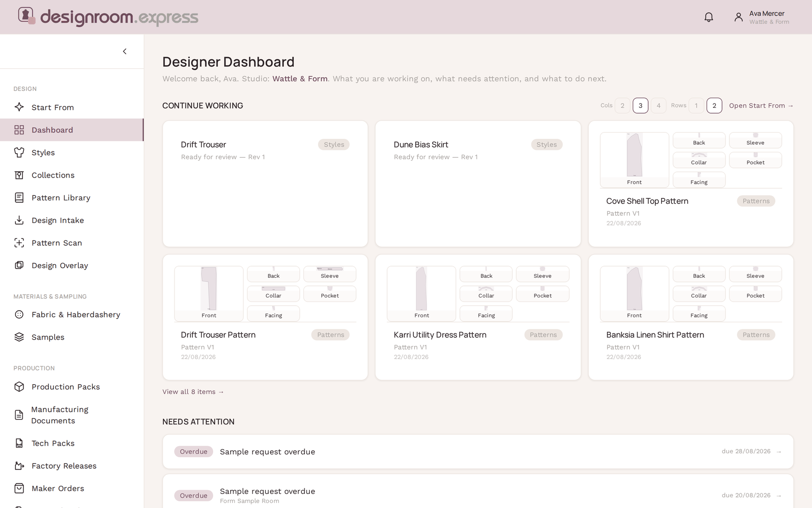Click the Styles shirt icon

[19, 152]
